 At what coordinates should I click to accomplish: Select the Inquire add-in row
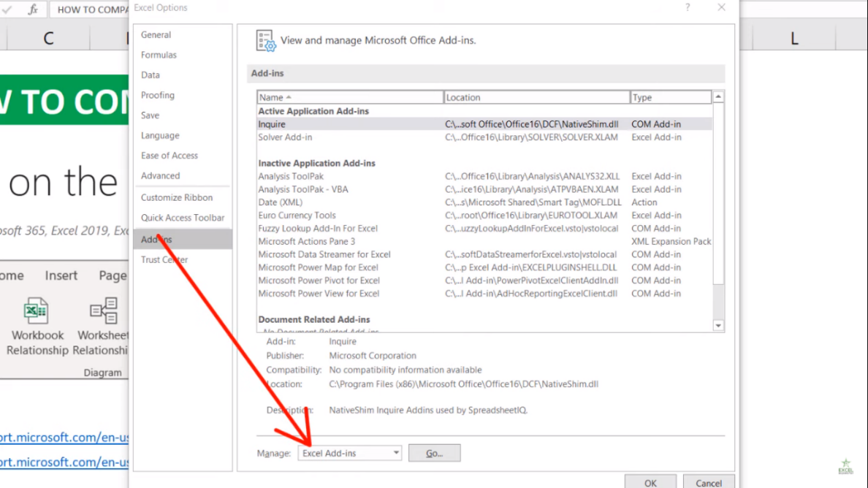click(484, 124)
